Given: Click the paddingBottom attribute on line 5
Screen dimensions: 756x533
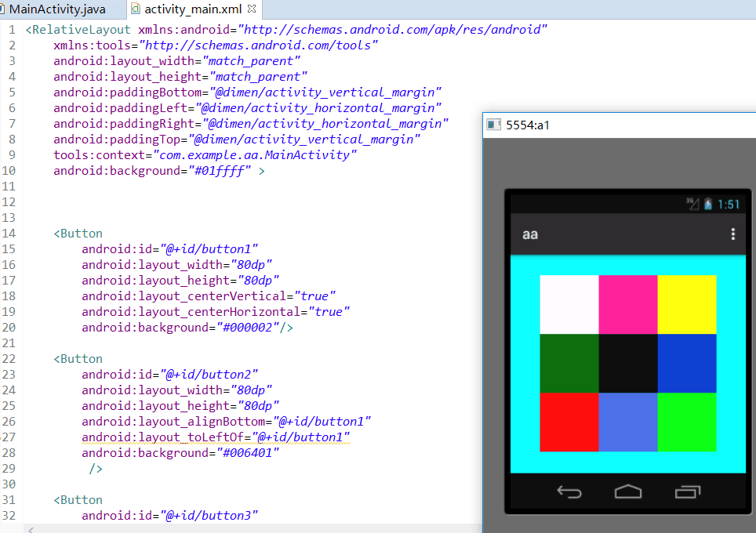Looking at the screenshot, I should 128,92.
